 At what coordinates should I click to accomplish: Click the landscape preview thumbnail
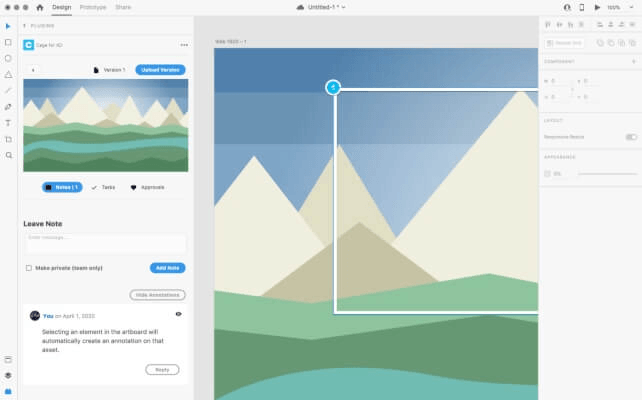[x=106, y=125]
